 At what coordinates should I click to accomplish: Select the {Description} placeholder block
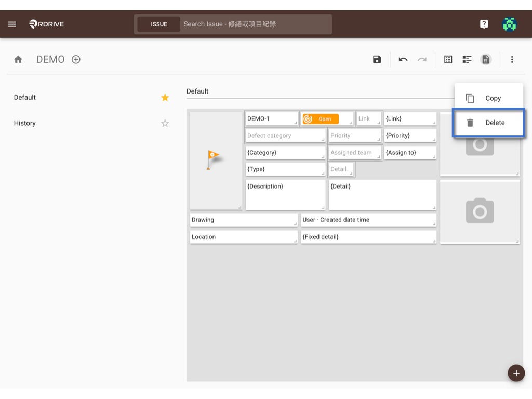285,195
